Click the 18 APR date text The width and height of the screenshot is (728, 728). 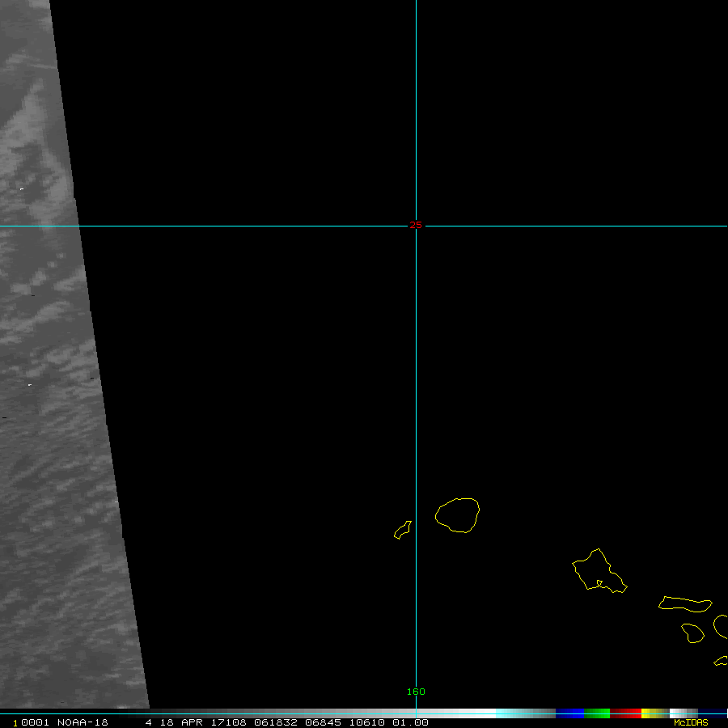pyautogui.click(x=178, y=722)
